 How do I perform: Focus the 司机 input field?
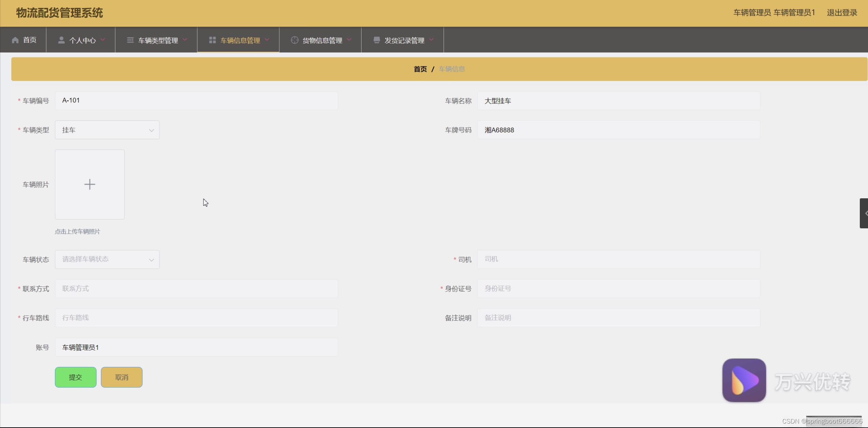click(x=618, y=259)
